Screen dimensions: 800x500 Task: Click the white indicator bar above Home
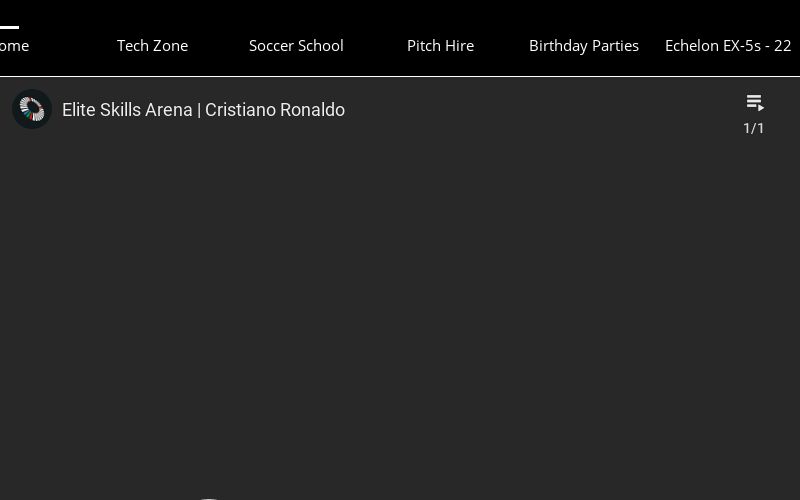click(9, 28)
